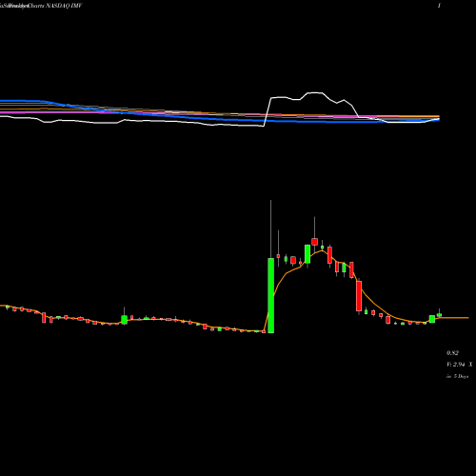The height and width of the screenshot is (476, 476).
Task: Select the longest red candlestick in the decline
Action: [x=359, y=296]
